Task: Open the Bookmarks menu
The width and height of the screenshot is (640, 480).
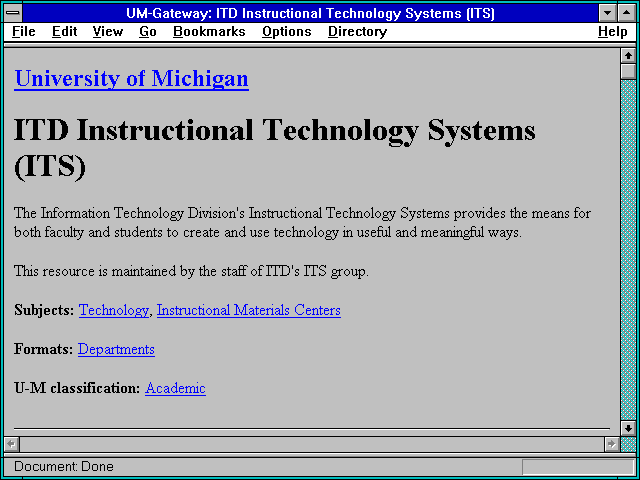Action: (x=209, y=32)
